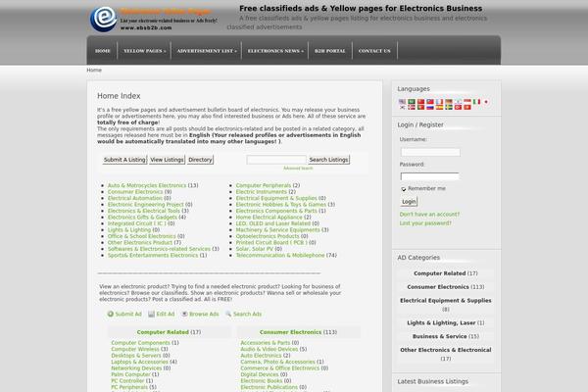Image resolution: width=588 pixels, height=392 pixels.
Task: Pick the Indonesian red-white flag icon
Action: [x=467, y=102]
